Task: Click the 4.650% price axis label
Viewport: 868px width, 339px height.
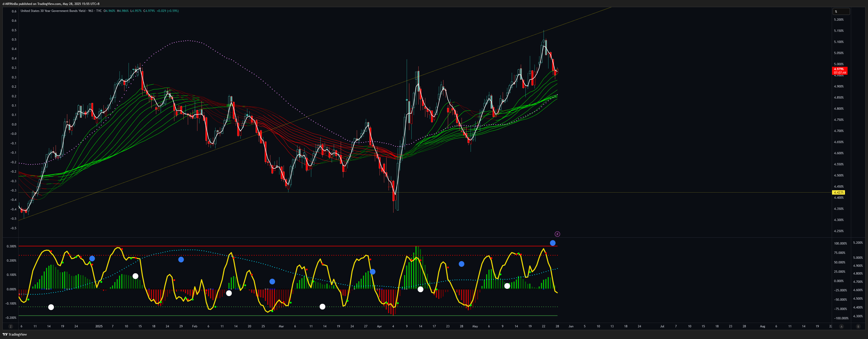Action: click(839, 142)
